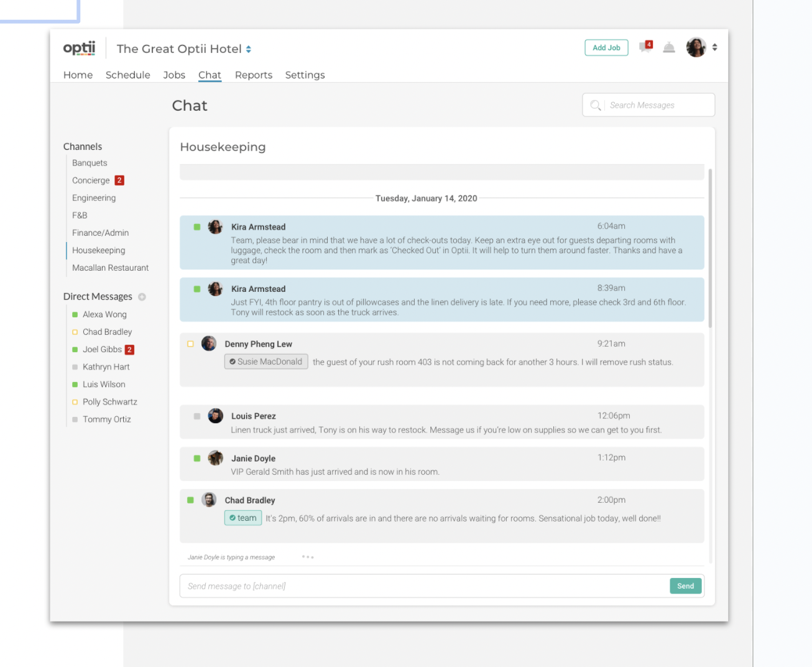This screenshot has width=812, height=667.
Task: Click the Louis Perez sender name
Action: pos(253,416)
